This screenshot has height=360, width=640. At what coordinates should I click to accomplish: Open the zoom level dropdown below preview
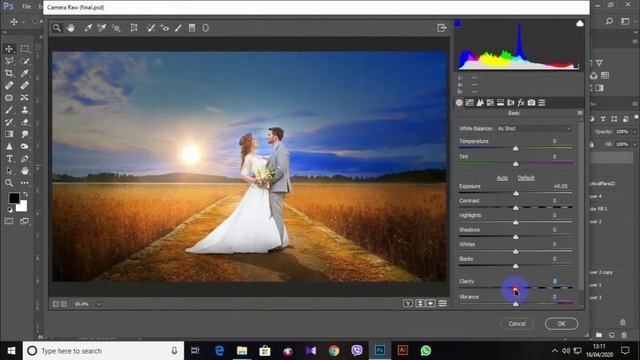coord(98,304)
